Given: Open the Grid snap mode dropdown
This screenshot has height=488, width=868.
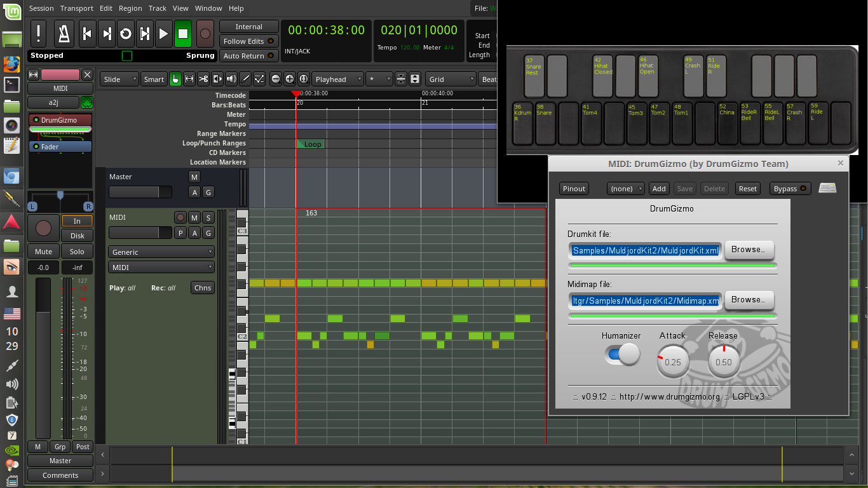Looking at the screenshot, I should tap(451, 79).
